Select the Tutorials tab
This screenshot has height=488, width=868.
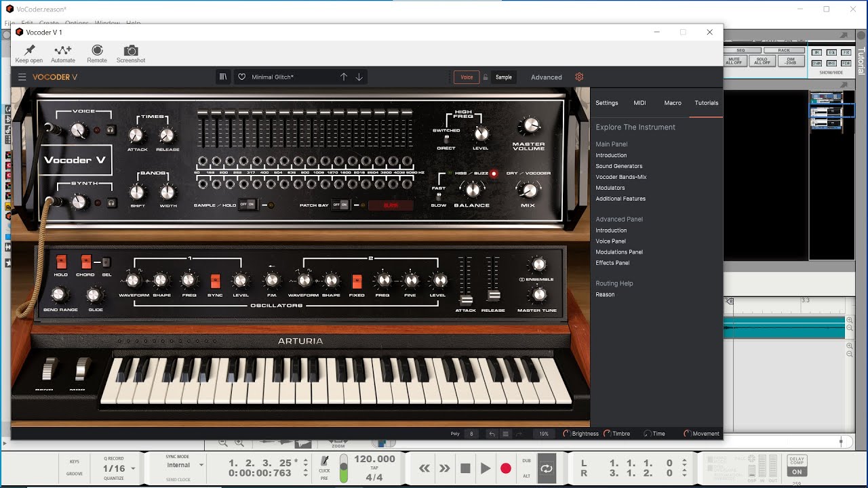point(707,103)
